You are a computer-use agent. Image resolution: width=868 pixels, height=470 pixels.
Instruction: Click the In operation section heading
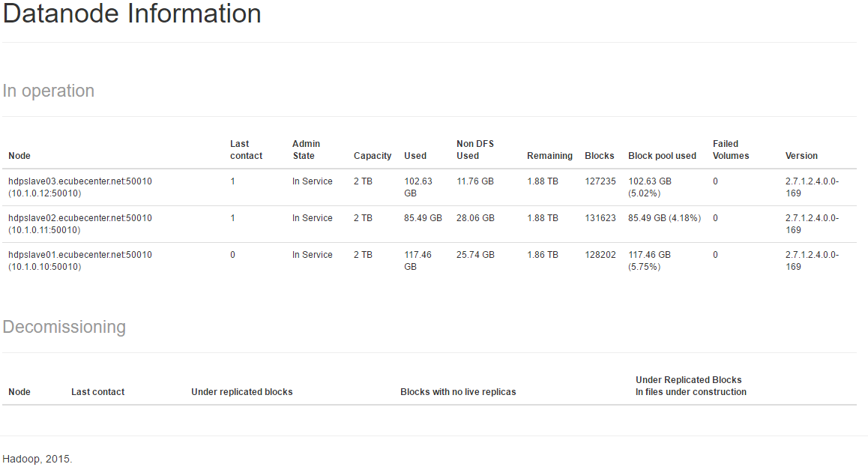click(48, 91)
